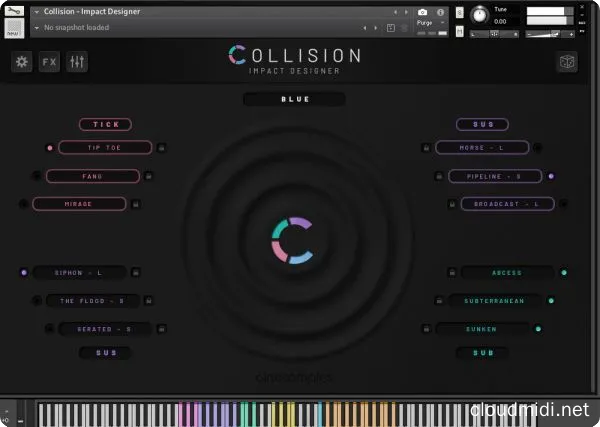The height and width of the screenshot is (427, 600).
Task: Open the MIRAGE sound selector
Action: [x=79, y=204]
